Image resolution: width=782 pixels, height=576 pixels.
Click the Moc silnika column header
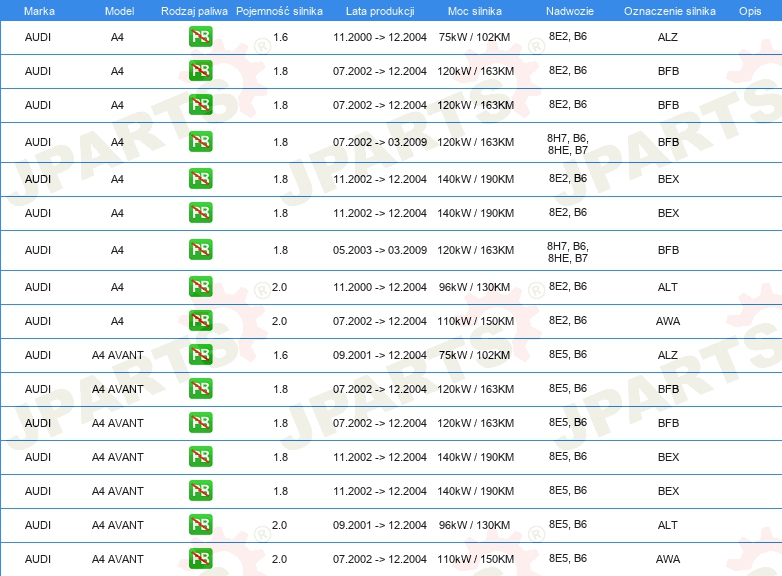(474, 11)
